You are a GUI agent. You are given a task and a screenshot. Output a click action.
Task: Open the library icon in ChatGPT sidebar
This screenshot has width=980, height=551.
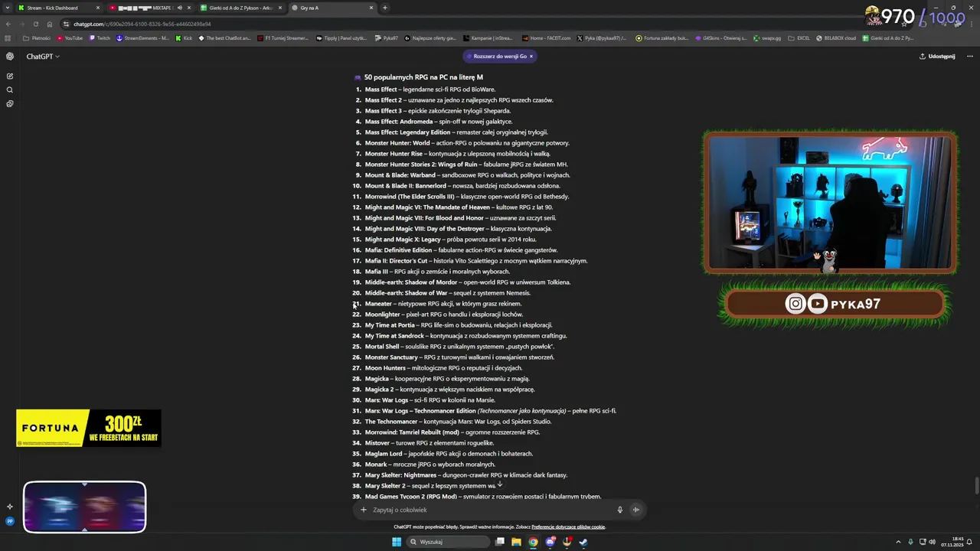pos(10,103)
